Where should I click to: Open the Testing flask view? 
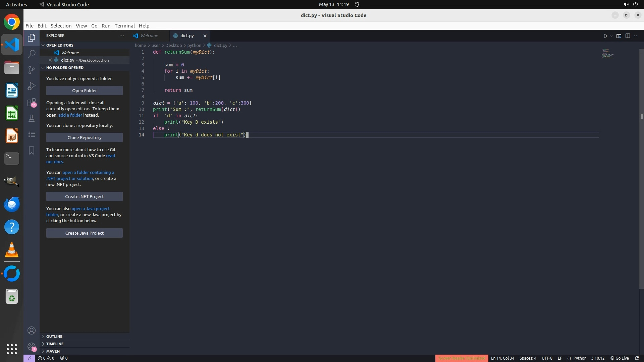pyautogui.click(x=32, y=118)
